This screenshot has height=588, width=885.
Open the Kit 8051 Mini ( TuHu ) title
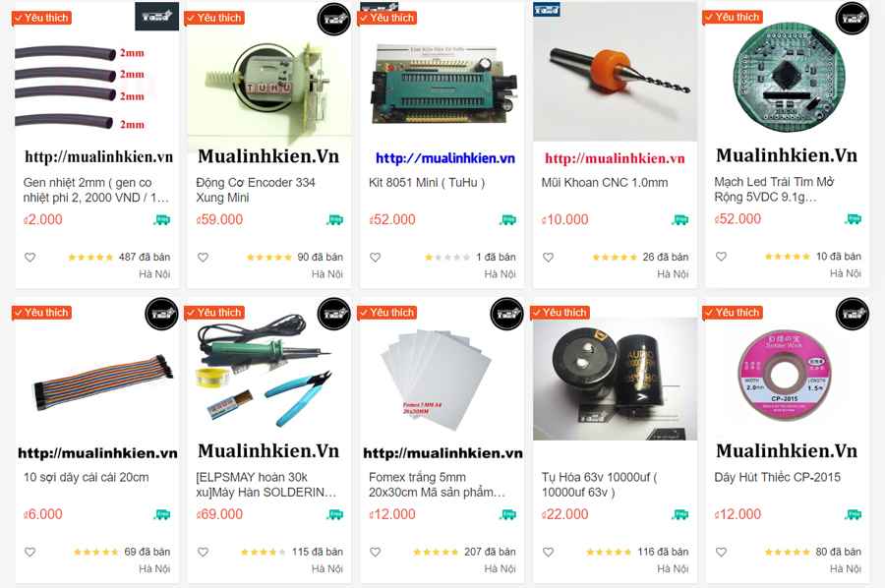[x=427, y=182]
